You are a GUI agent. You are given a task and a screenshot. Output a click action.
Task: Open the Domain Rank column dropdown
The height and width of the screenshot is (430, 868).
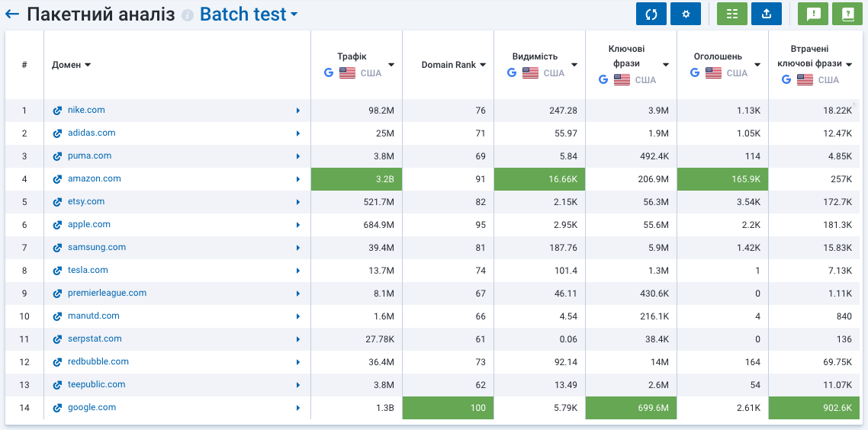pos(483,65)
